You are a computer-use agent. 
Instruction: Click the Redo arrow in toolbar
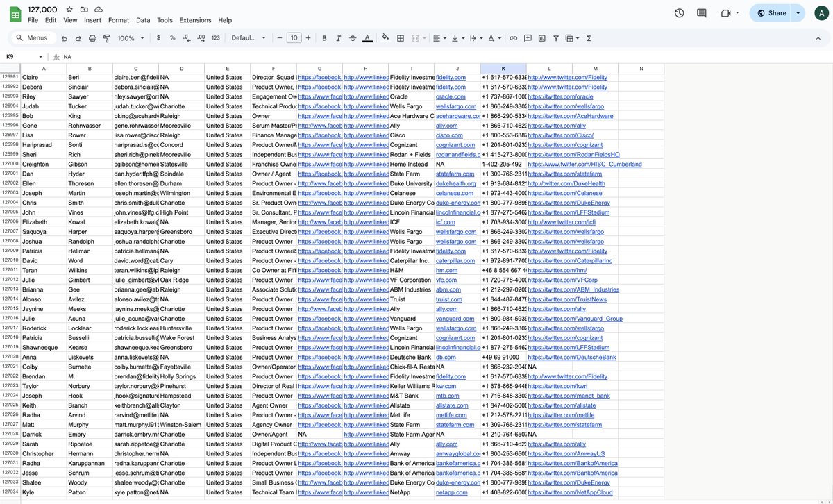[78, 38]
